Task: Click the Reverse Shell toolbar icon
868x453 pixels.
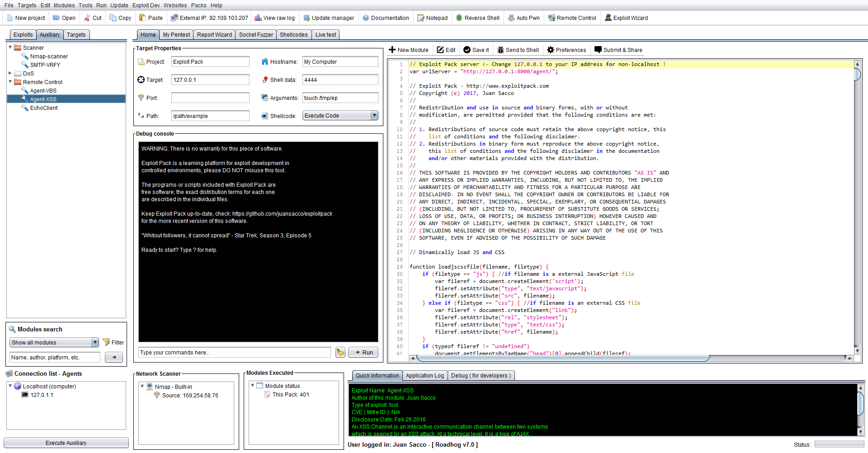Action: (459, 18)
